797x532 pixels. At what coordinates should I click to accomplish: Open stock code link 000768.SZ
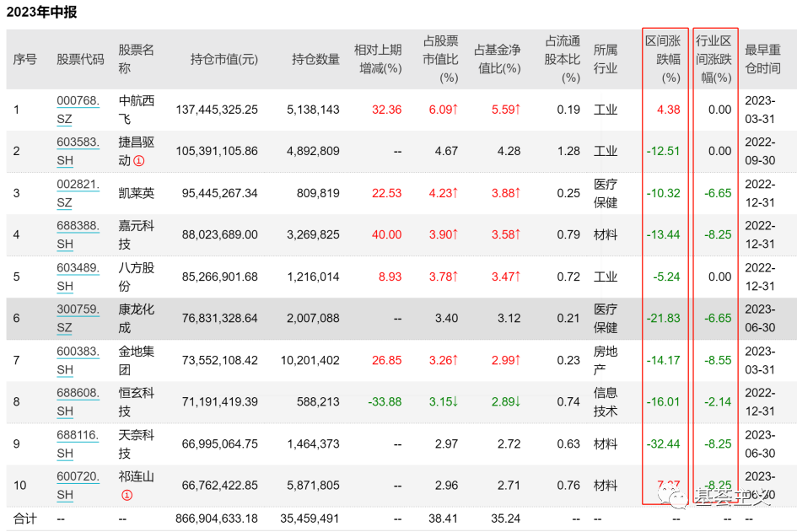coord(78,110)
